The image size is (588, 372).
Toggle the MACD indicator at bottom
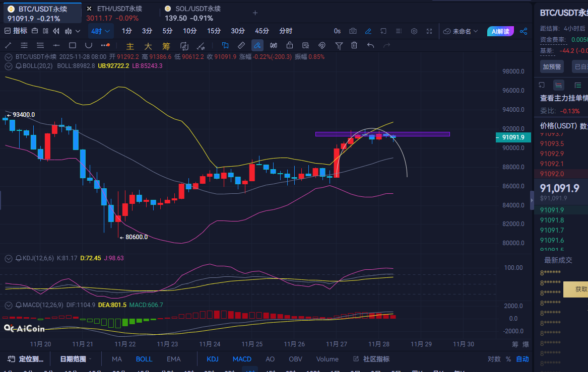[x=242, y=359]
